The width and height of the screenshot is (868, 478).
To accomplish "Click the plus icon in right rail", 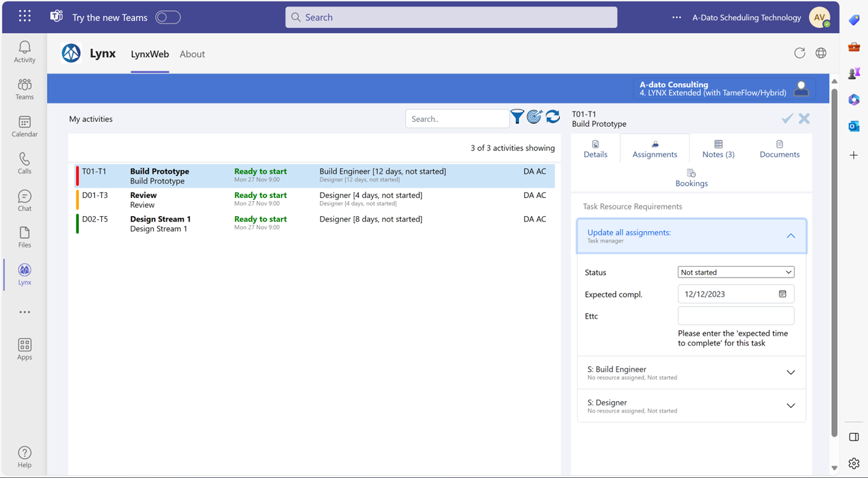I will point(854,155).
